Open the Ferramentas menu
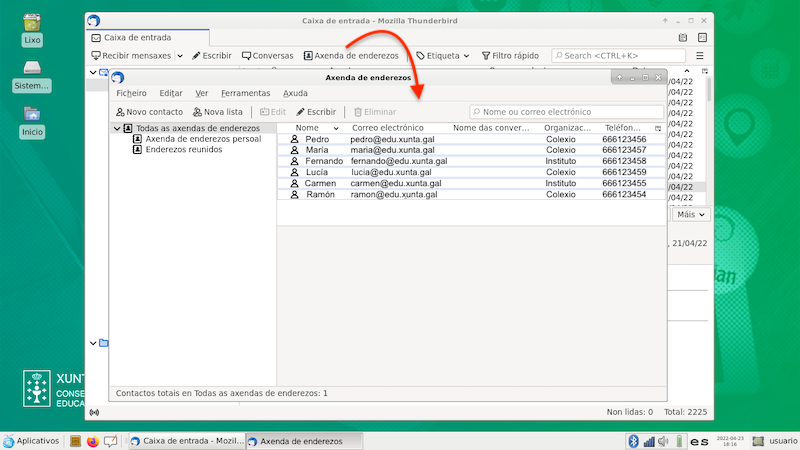This screenshot has height=450, width=800. pos(245,93)
